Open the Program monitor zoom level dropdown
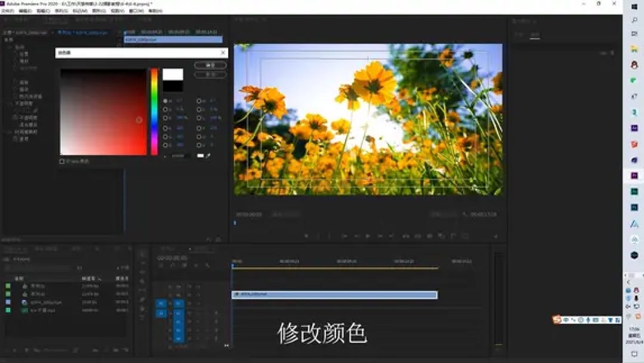 278,214
